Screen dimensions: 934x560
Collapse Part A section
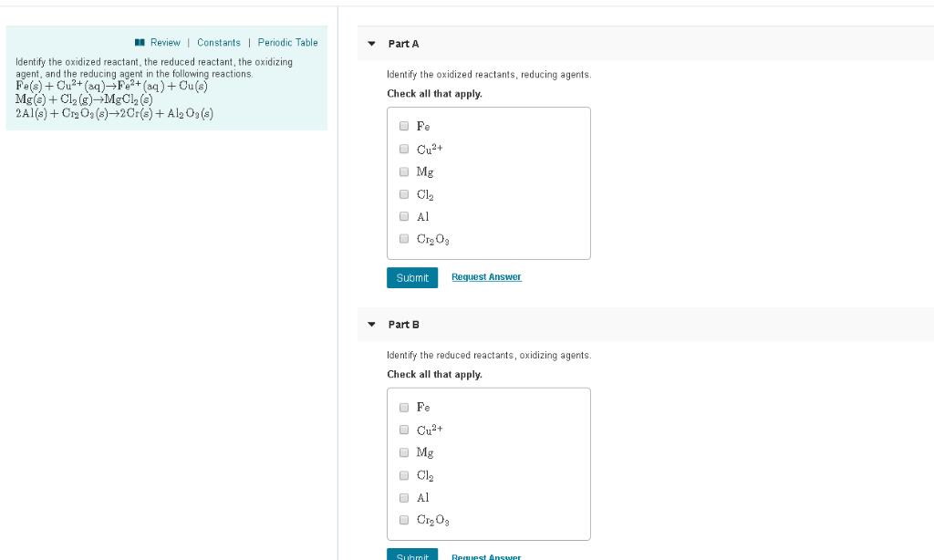[370, 43]
